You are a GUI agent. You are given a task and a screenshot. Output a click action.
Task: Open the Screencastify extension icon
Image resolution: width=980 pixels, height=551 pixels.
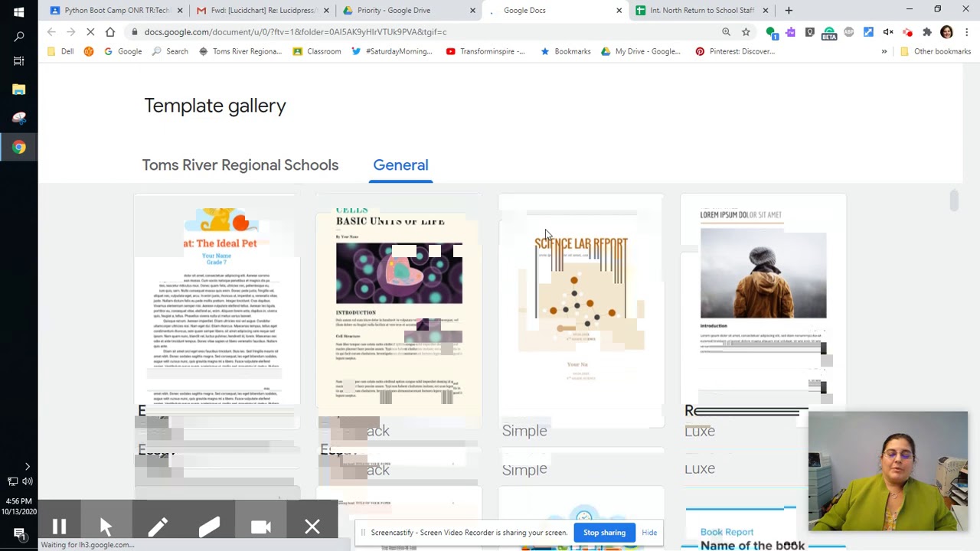pos(907,32)
